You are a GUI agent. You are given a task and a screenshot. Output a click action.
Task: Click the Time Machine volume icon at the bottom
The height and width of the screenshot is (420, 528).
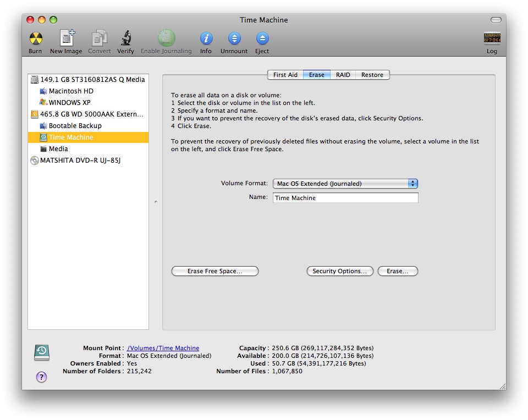pos(42,352)
